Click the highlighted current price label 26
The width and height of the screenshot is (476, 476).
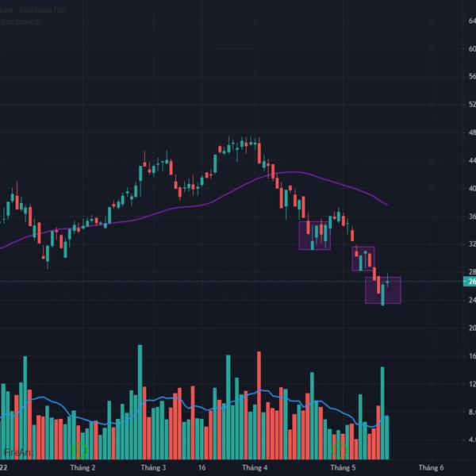(470, 282)
